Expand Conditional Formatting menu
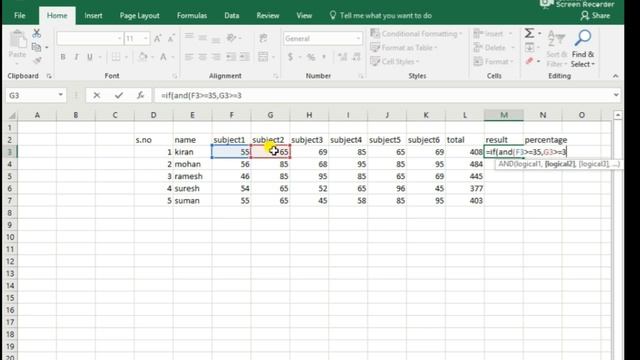Image resolution: width=640 pixels, height=360 pixels. [x=416, y=33]
